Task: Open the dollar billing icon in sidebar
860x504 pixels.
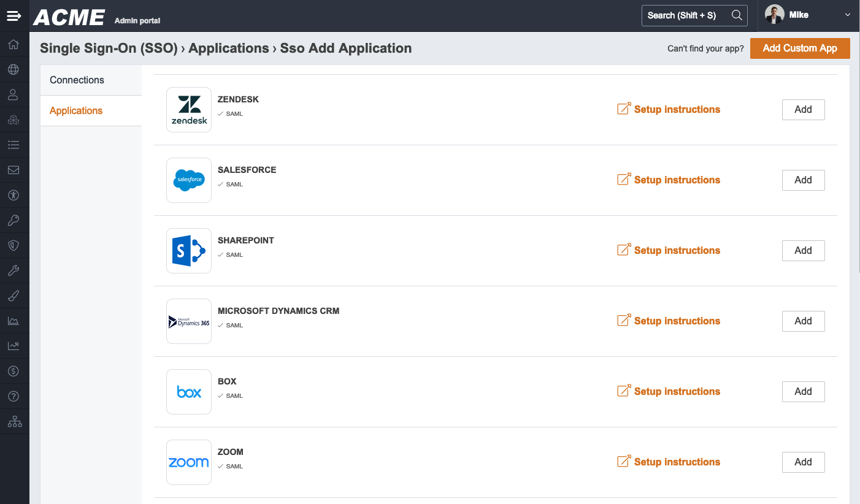Action: tap(13, 371)
